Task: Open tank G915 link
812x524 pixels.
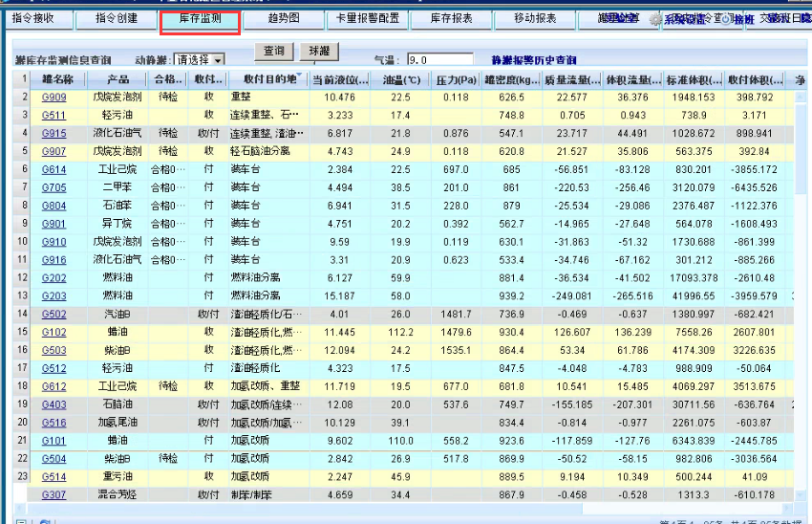Action: [53, 134]
